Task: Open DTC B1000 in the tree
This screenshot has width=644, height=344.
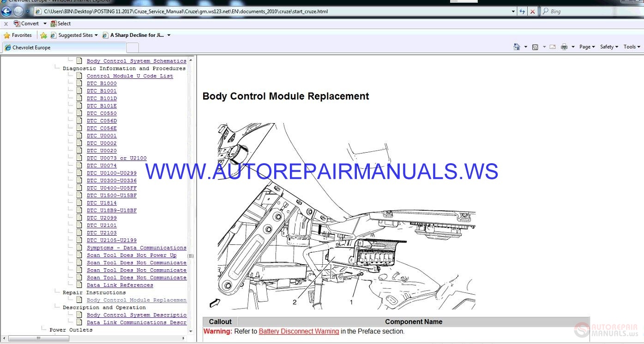Action: [102, 83]
